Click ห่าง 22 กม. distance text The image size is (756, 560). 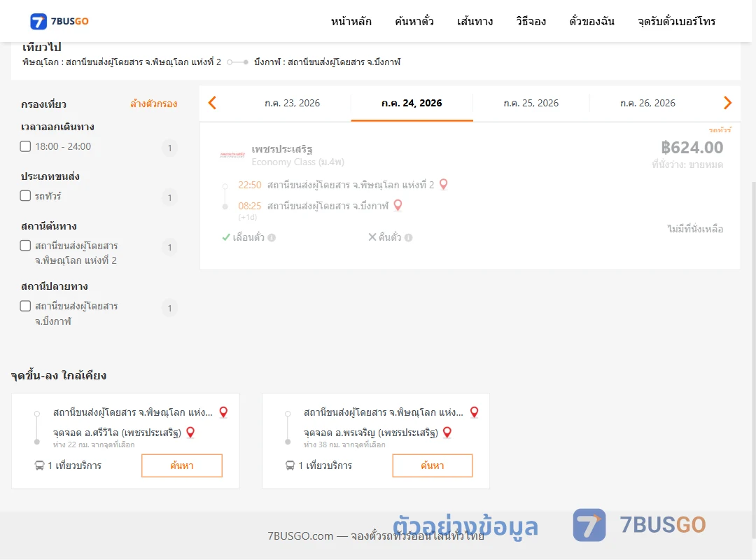(94, 444)
